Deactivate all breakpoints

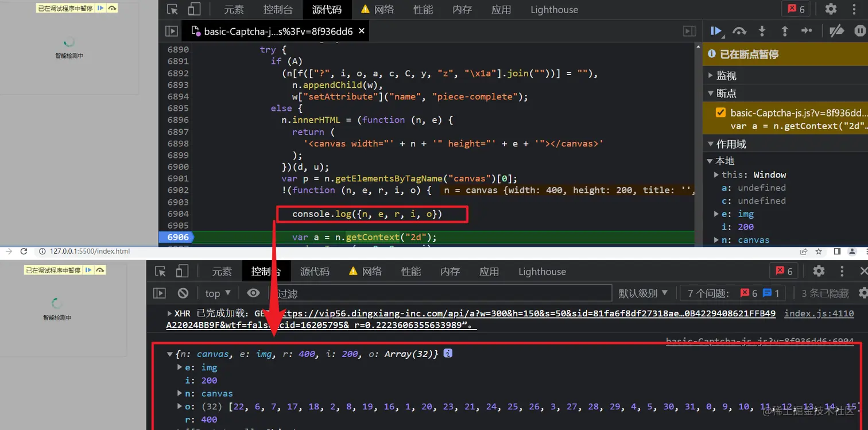coord(836,31)
